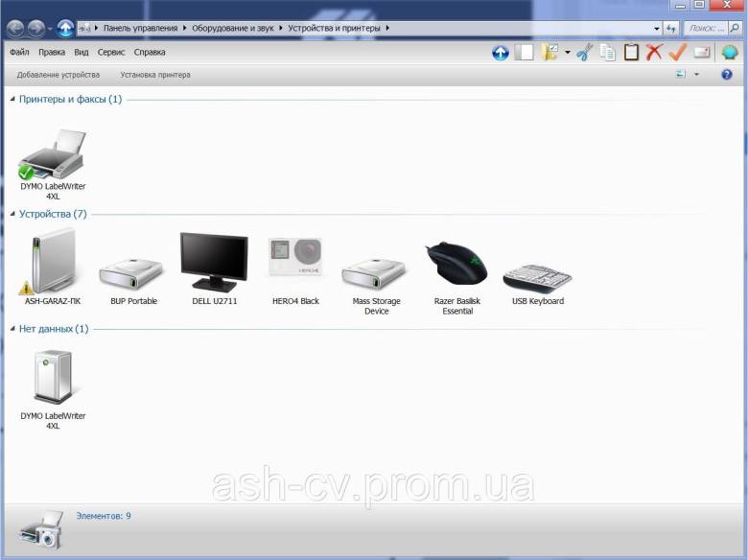
Task: Click details pane printer-camera icon
Action: point(41,529)
